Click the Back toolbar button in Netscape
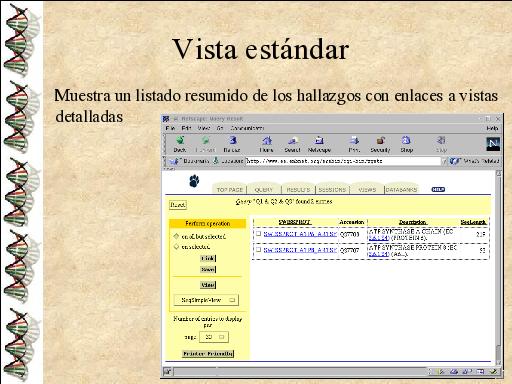The height and width of the screenshot is (384, 512). (180, 144)
